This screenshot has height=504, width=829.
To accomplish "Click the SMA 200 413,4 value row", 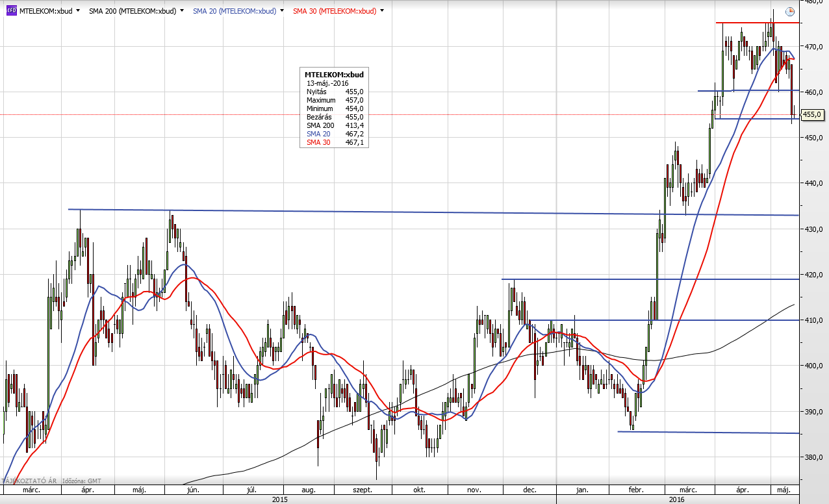I will pyautogui.click(x=335, y=125).
